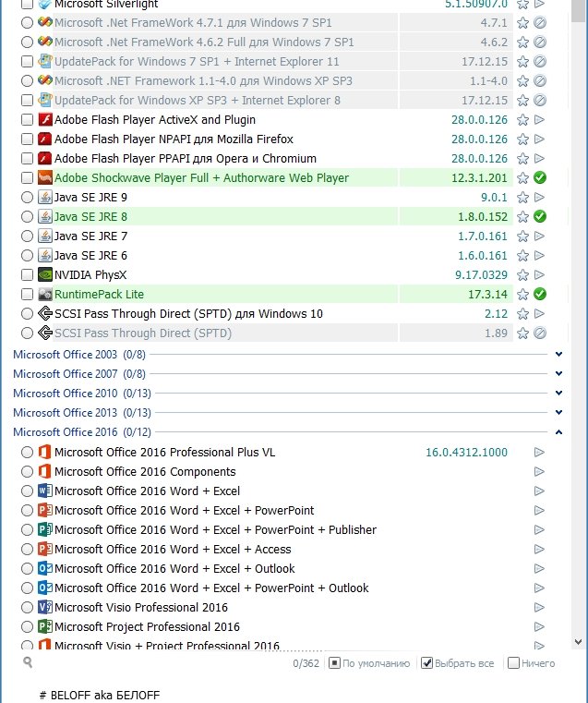Expand Microsoft Office 2007 group chevron

[558, 373]
